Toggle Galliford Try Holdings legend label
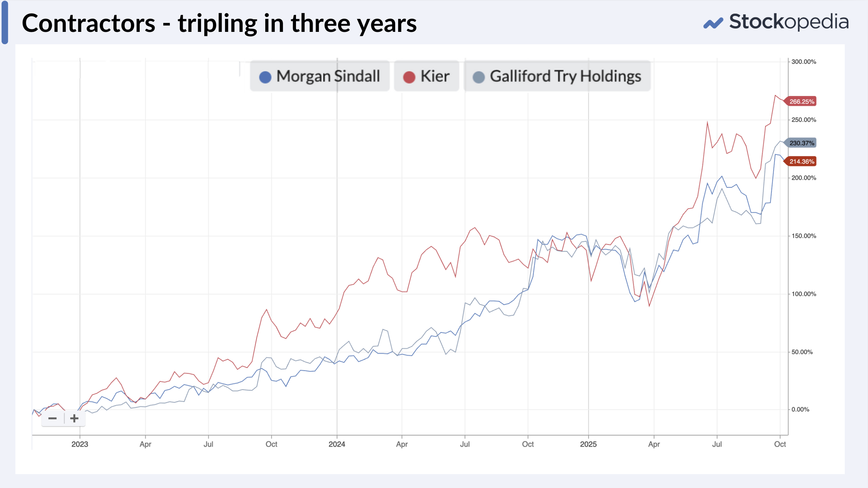Image resolution: width=868 pixels, height=488 pixels. point(565,76)
